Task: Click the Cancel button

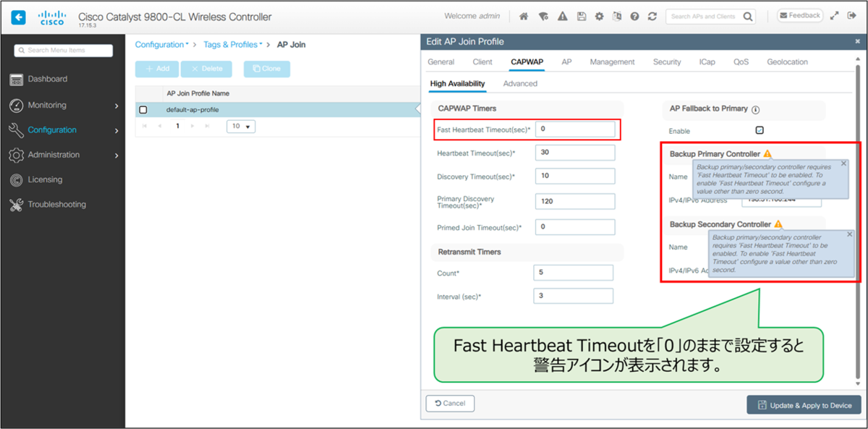Action: click(x=450, y=403)
